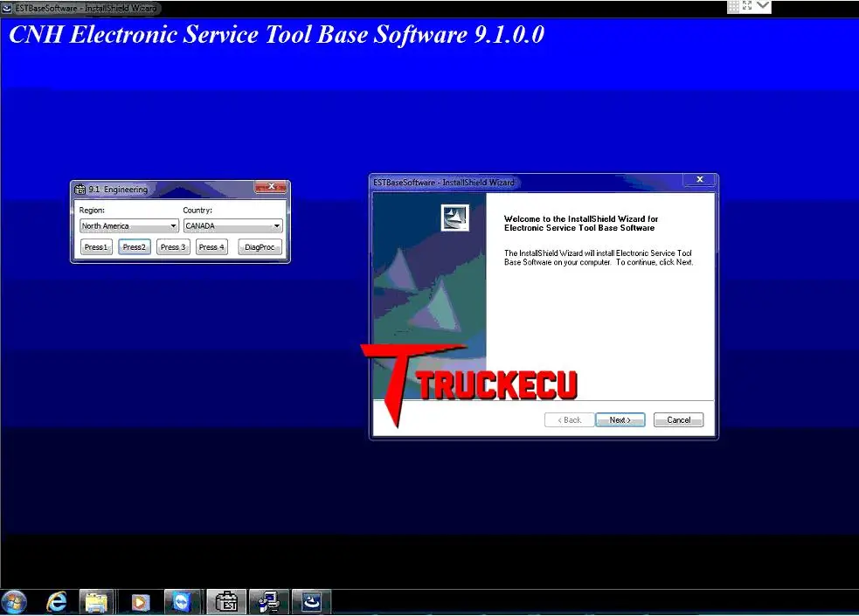Open Windows Media Player from taskbar

140,602
